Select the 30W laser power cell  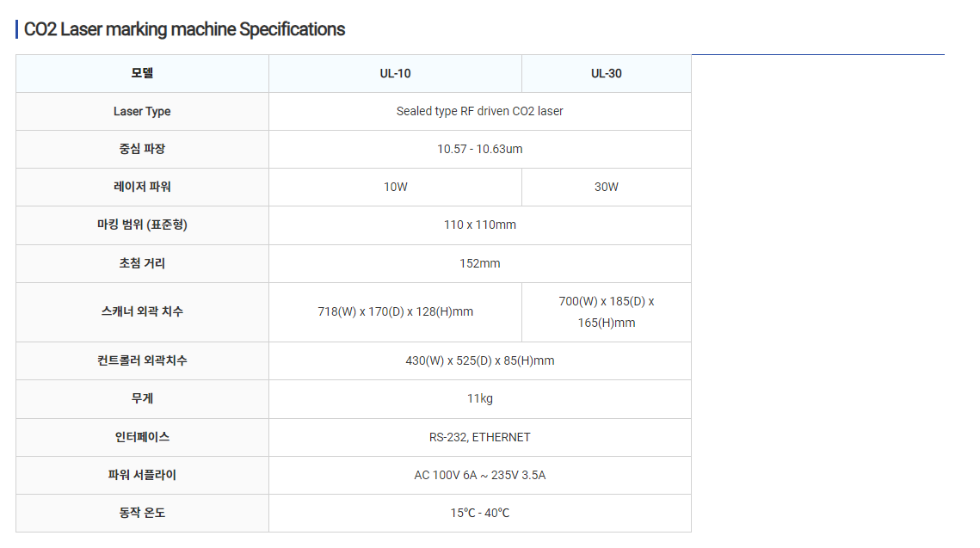point(606,187)
